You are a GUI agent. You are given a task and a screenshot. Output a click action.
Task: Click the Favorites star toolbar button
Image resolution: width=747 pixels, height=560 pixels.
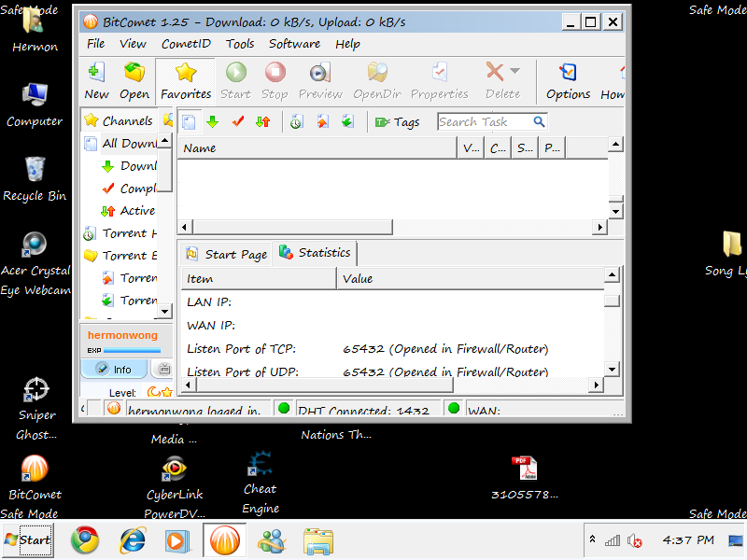pyautogui.click(x=185, y=80)
